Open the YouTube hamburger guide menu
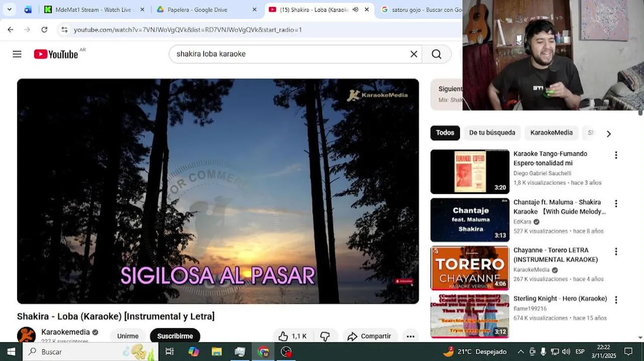The height and width of the screenshot is (361, 644). pyautogui.click(x=17, y=54)
